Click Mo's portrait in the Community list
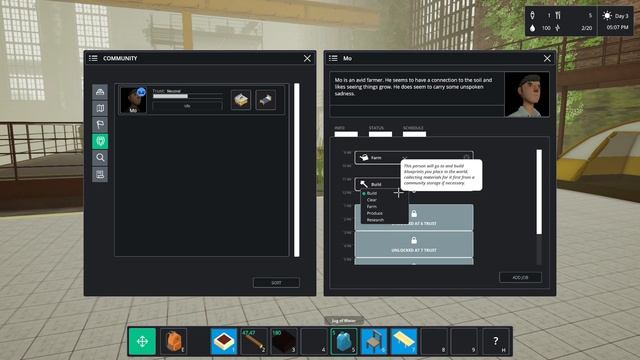 point(133,100)
